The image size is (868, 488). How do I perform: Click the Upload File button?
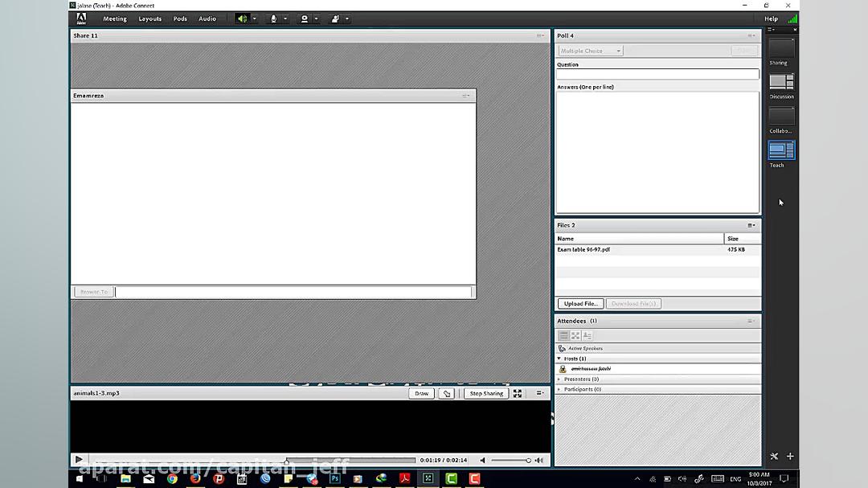tap(580, 303)
